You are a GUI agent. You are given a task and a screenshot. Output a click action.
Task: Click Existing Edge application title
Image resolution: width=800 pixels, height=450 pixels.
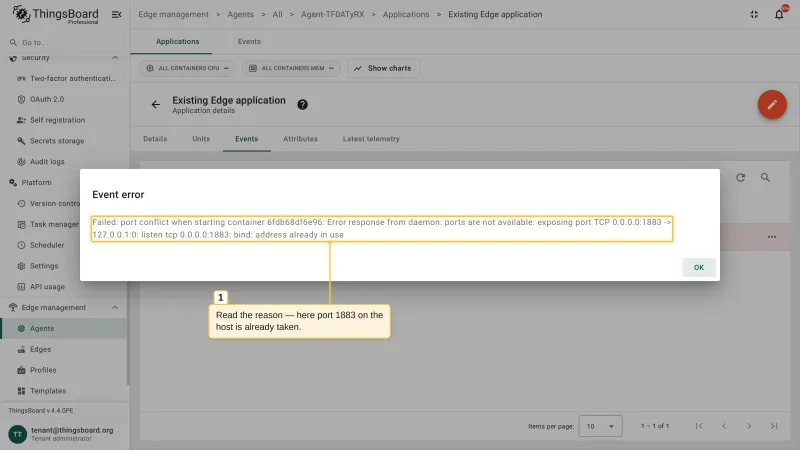pos(229,100)
